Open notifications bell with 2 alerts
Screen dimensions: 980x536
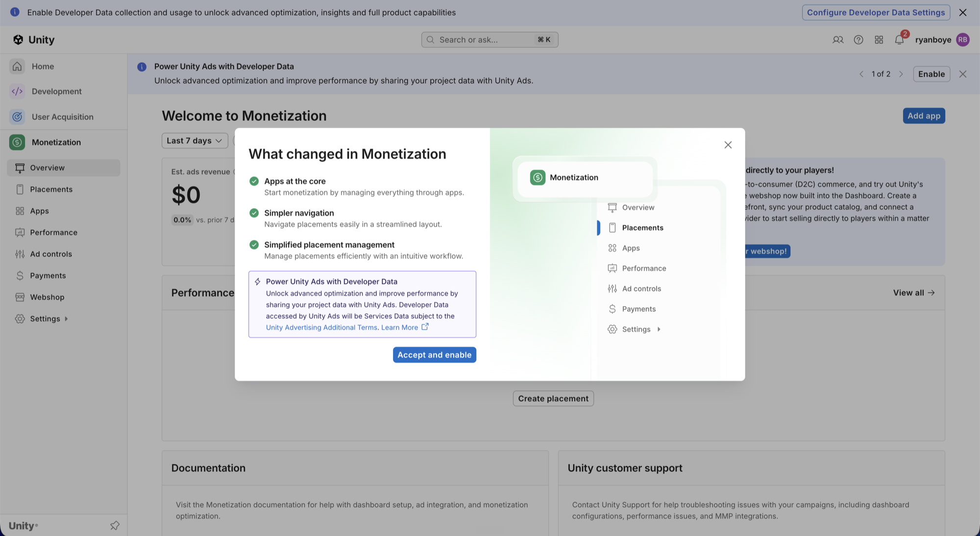click(x=900, y=39)
